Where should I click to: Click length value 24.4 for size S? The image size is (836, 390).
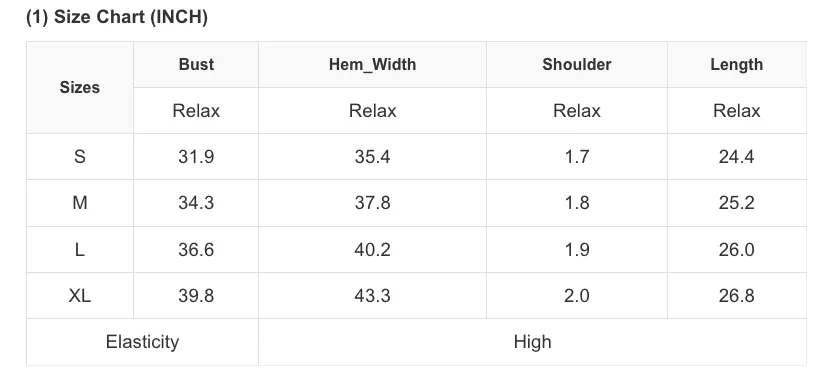[x=736, y=157]
